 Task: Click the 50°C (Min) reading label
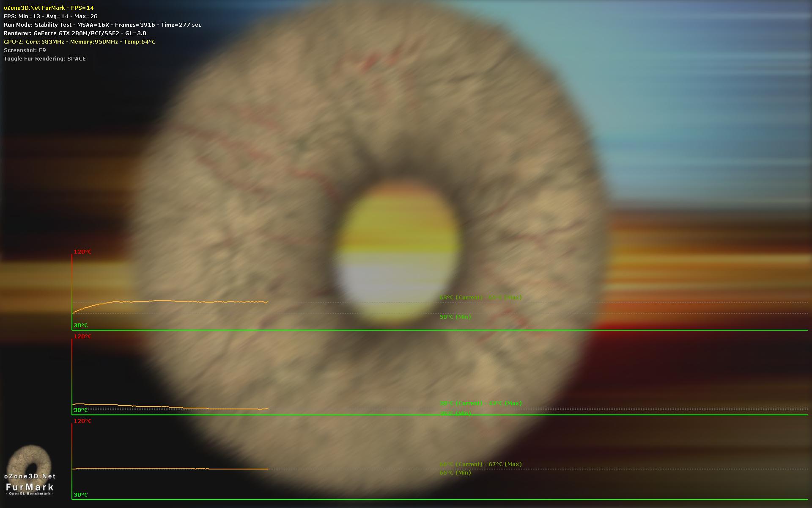[455, 317]
